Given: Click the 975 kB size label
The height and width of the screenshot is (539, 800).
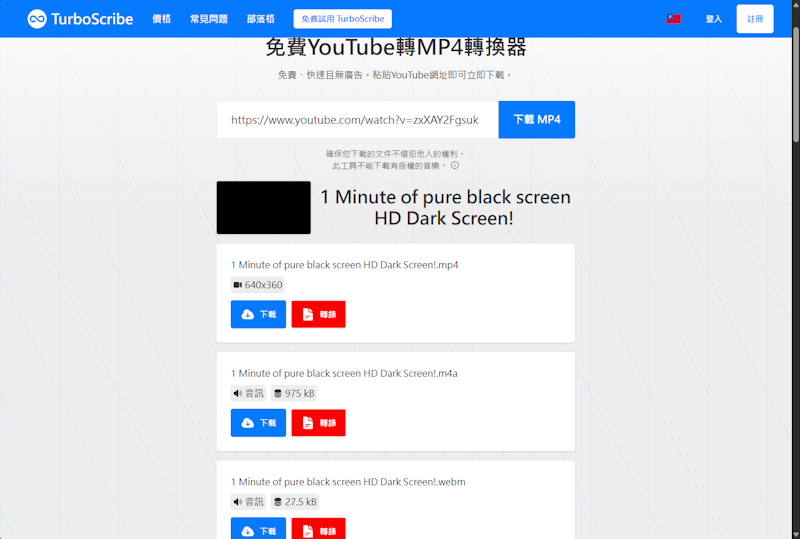Looking at the screenshot, I should coord(299,393).
